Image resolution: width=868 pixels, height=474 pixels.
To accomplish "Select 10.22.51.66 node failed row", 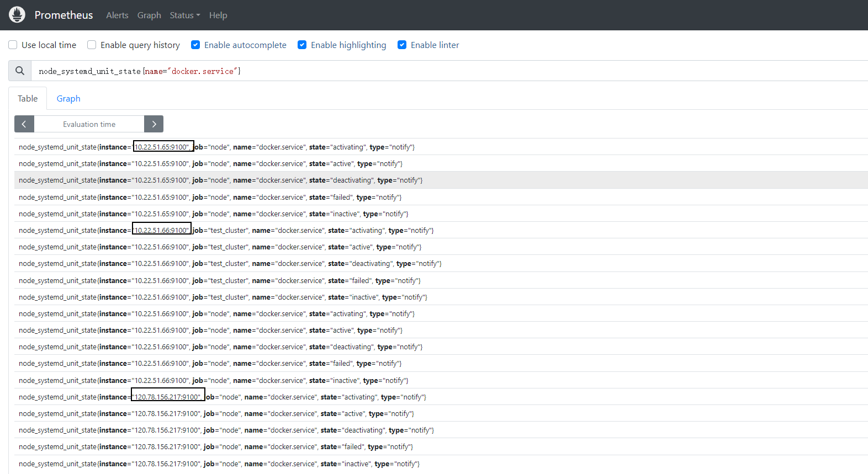I will (441, 363).
